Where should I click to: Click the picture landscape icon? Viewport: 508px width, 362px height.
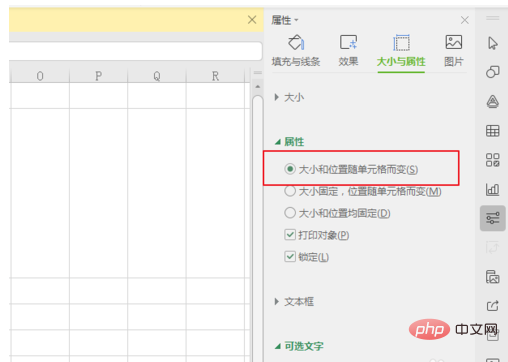[454, 42]
